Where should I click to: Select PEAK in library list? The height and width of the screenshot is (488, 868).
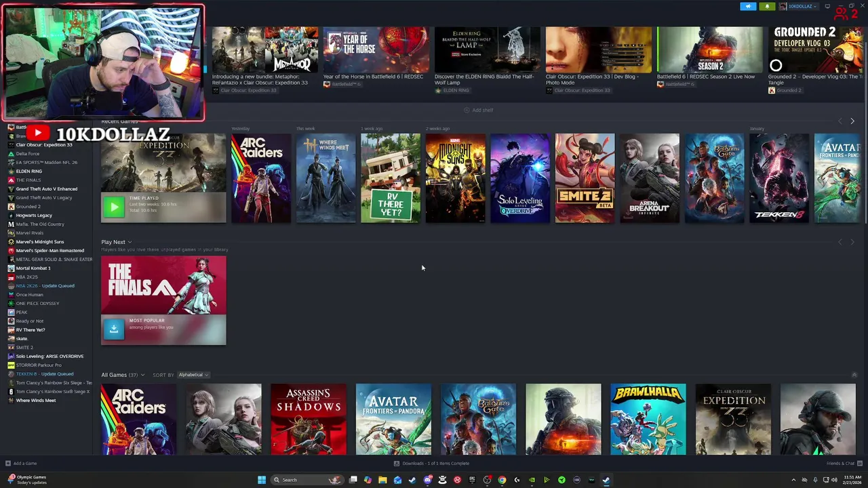pyautogui.click(x=22, y=312)
